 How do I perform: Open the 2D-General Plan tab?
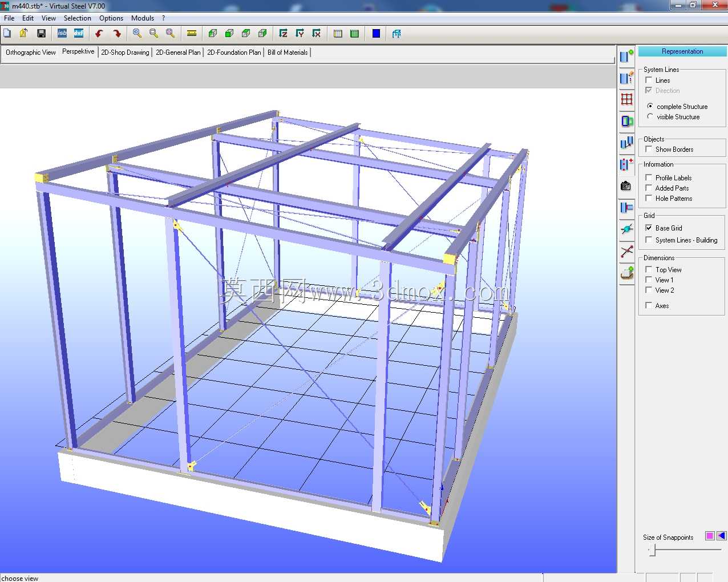(x=178, y=52)
